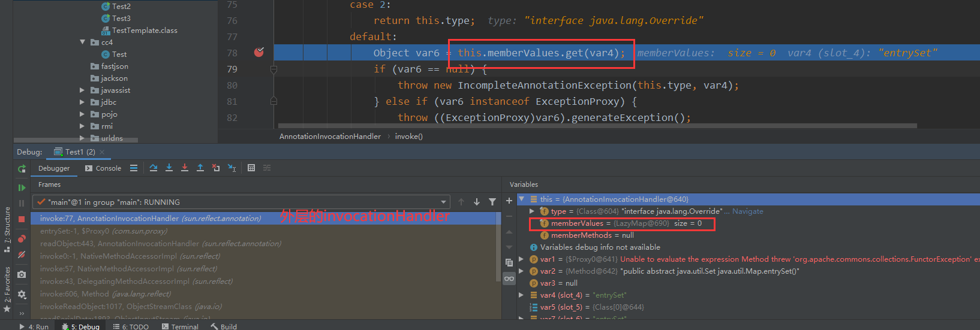Go to next frame down arrow
This screenshot has width=980, height=330.
(477, 202)
